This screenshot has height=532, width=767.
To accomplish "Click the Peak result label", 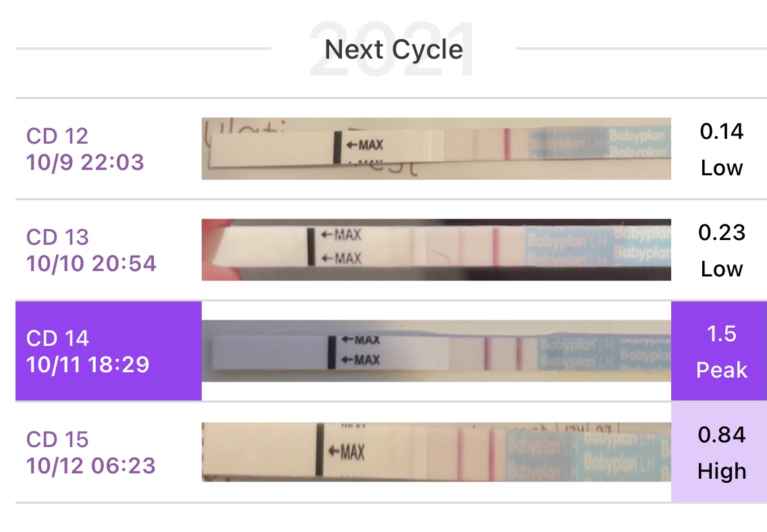I will [x=721, y=370].
